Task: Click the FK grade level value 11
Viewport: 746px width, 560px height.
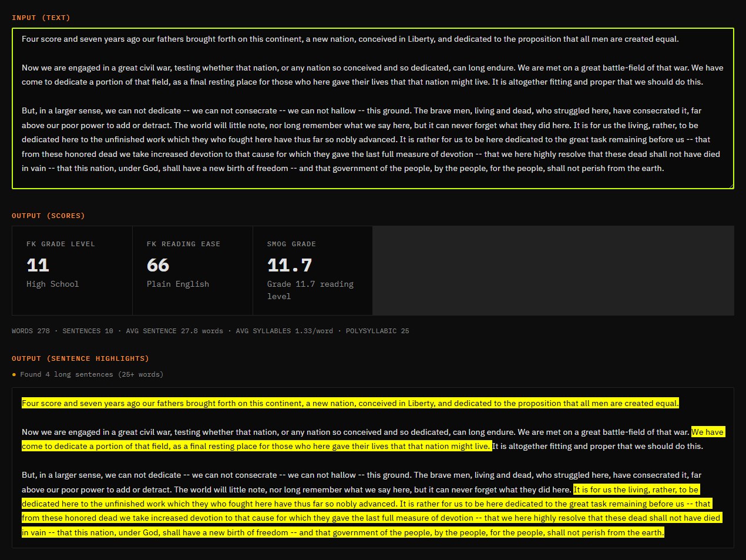Action: pos(38,265)
